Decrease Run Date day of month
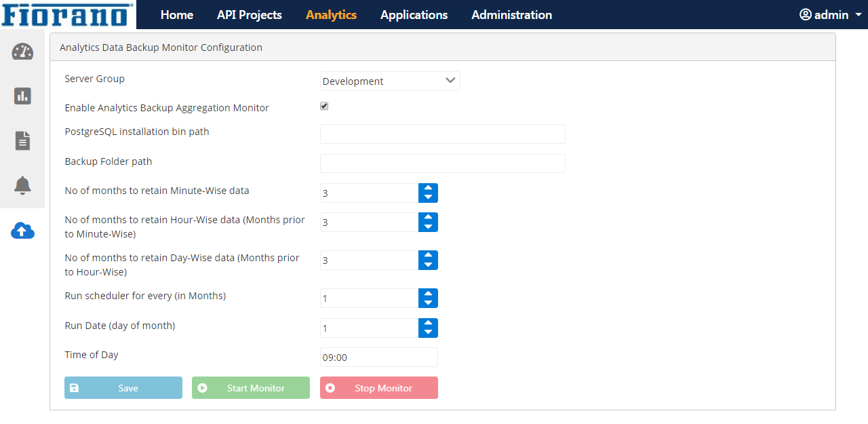The width and height of the screenshot is (868, 424). point(428,332)
